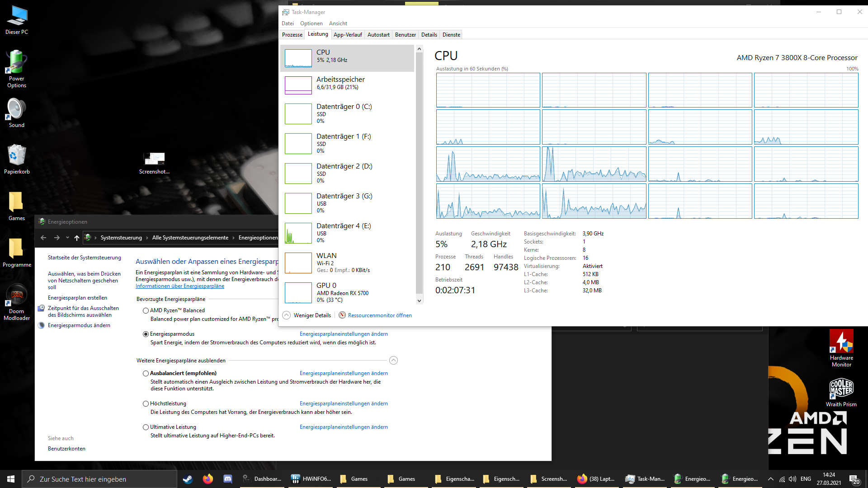Screen dimensions: 868x488
Task: Open the Optionen menu in Task-Manager
Action: tap(311, 23)
